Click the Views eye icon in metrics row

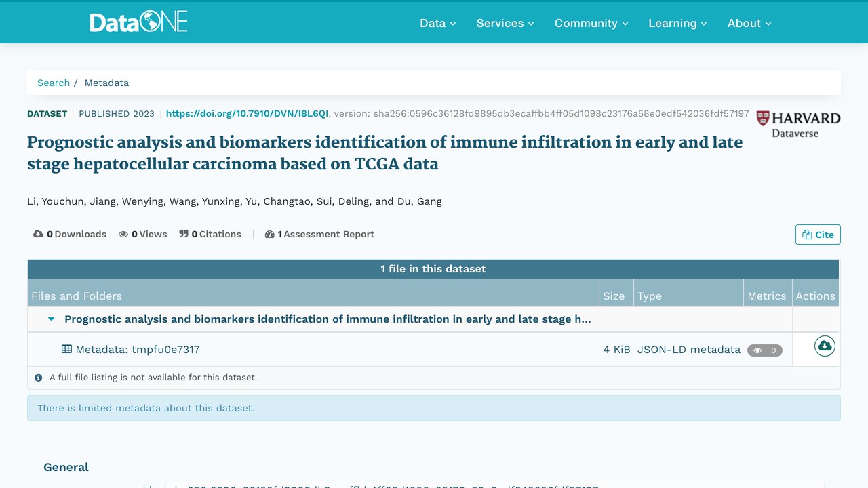[x=123, y=234]
